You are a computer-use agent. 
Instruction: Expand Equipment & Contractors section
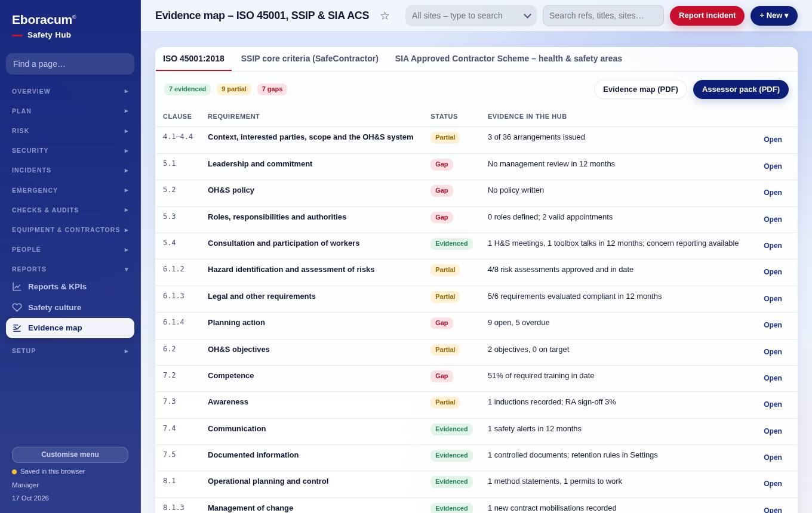(70, 230)
